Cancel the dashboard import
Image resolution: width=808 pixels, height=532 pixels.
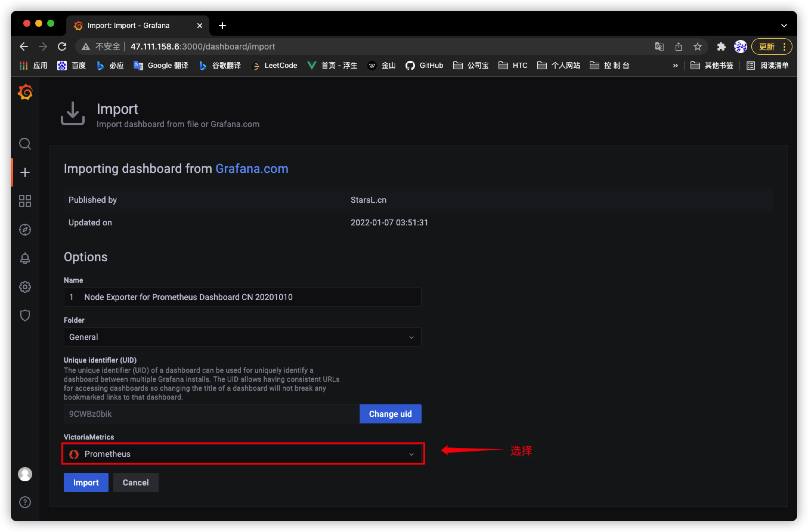[135, 482]
